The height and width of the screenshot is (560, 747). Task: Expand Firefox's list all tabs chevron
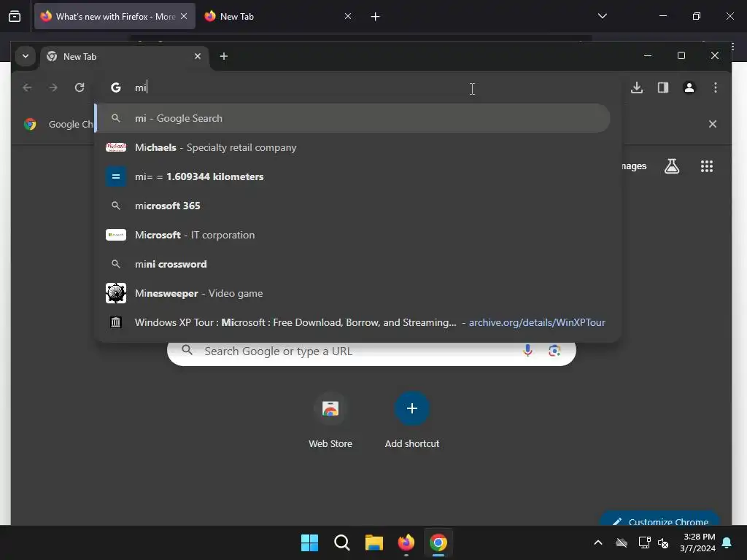(602, 16)
